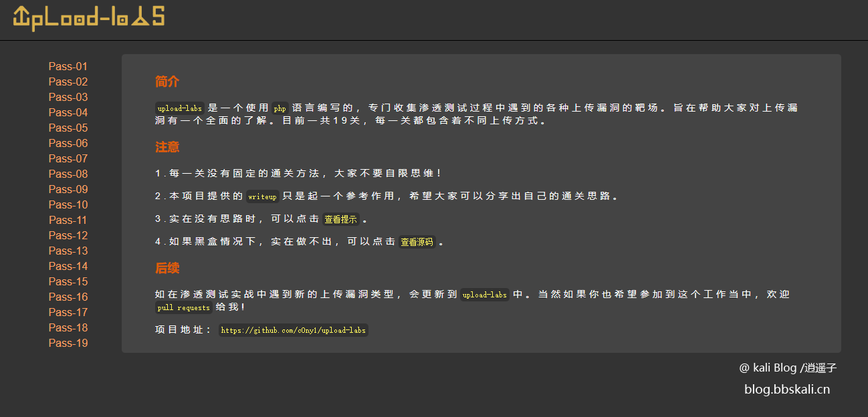The width and height of the screenshot is (868, 417).
Task: Select Pass-16 in the level list
Action: click(68, 297)
